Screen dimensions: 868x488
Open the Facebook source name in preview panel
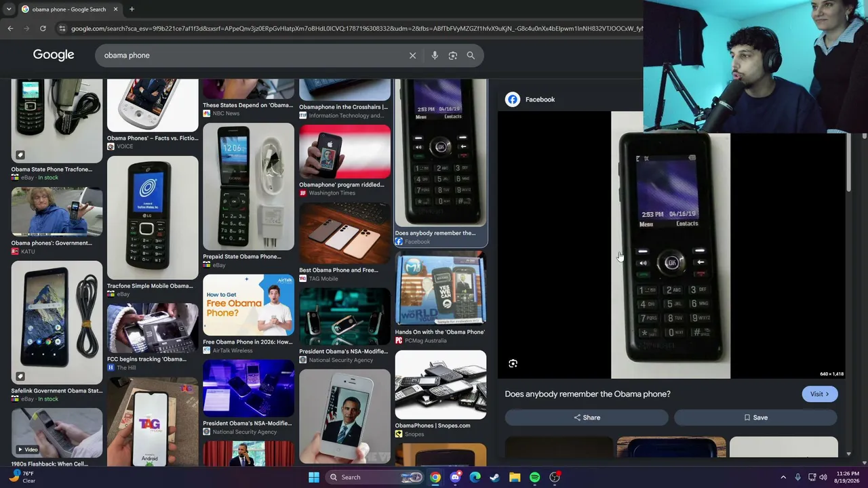pos(540,100)
